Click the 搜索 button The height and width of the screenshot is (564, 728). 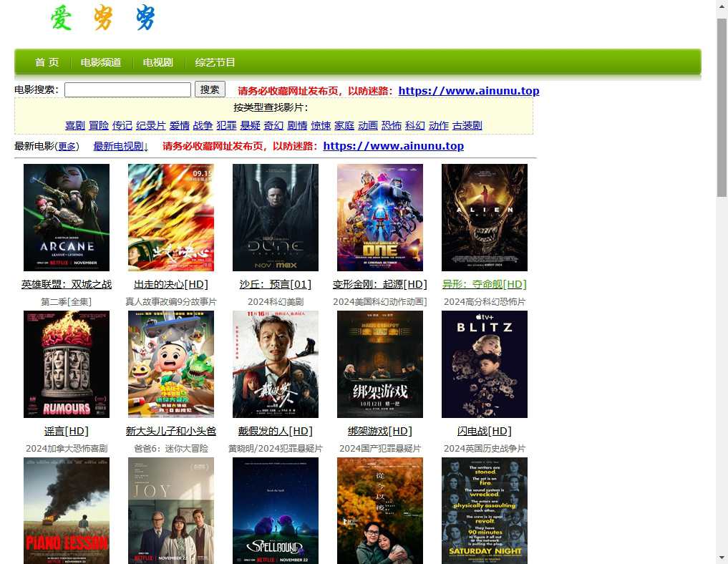pos(210,89)
